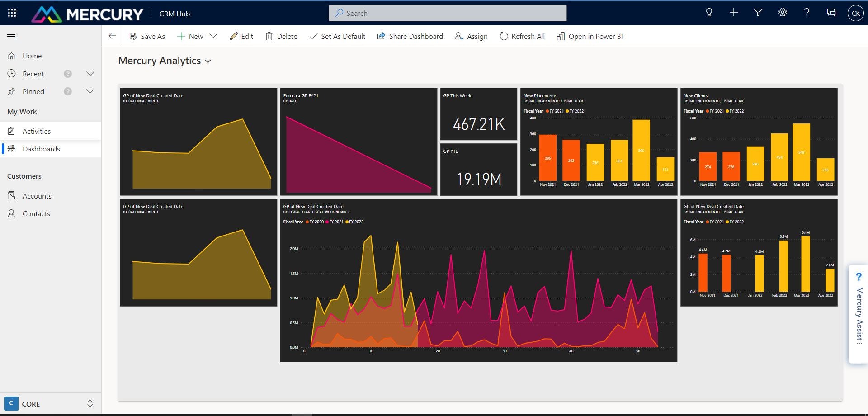Open the Refresh All icon

pyautogui.click(x=504, y=36)
